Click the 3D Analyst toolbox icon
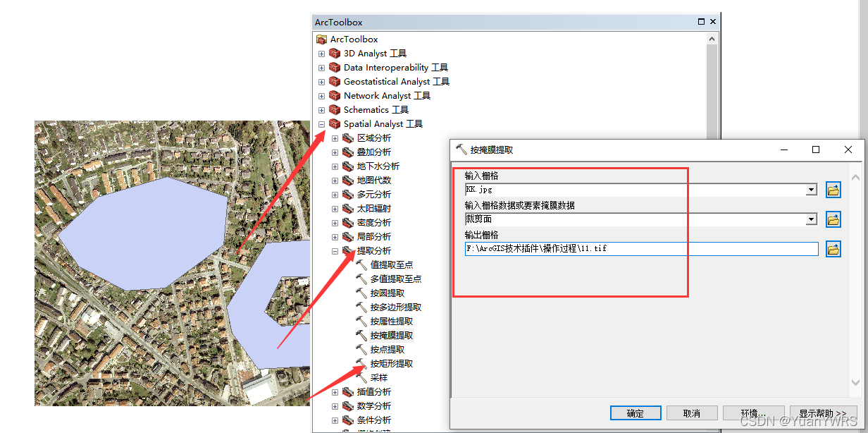 pos(335,54)
